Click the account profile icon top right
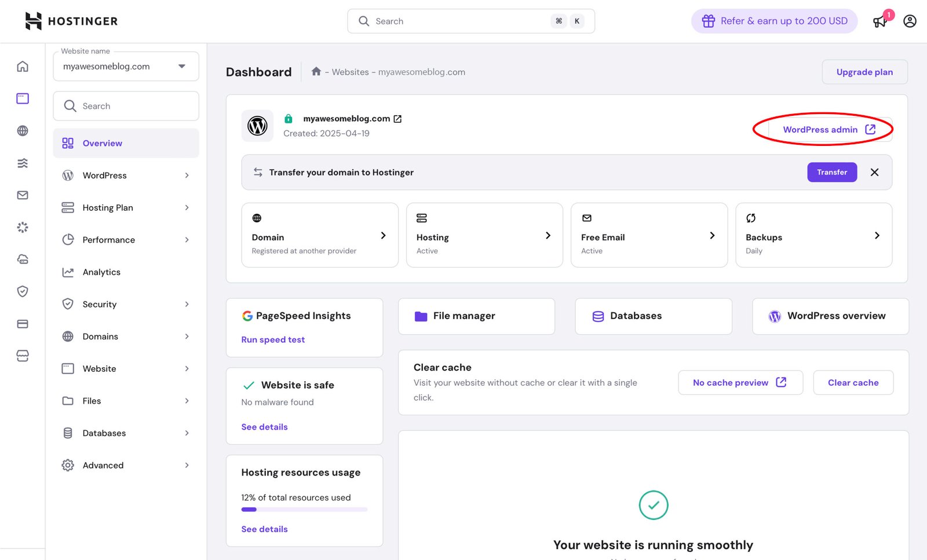This screenshot has height=560, width=927. point(909,21)
